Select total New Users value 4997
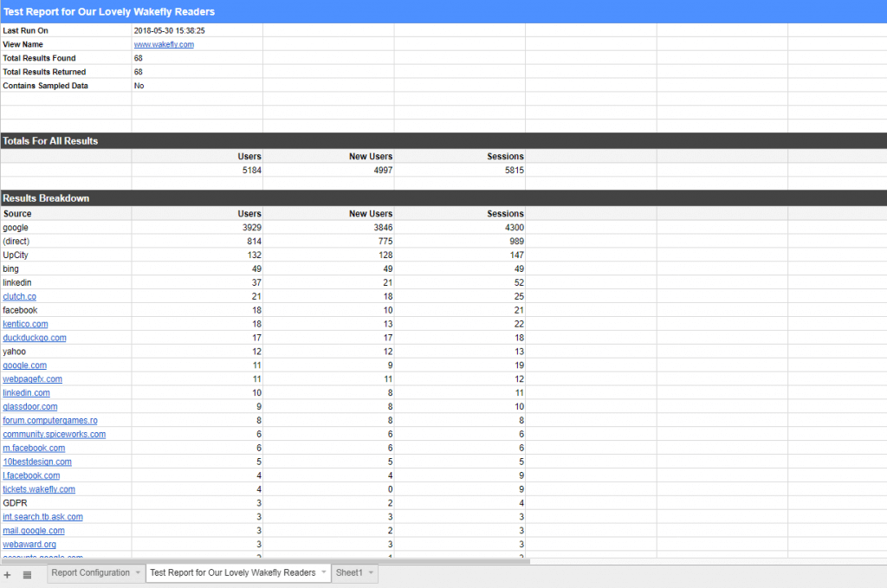 pyautogui.click(x=328, y=171)
